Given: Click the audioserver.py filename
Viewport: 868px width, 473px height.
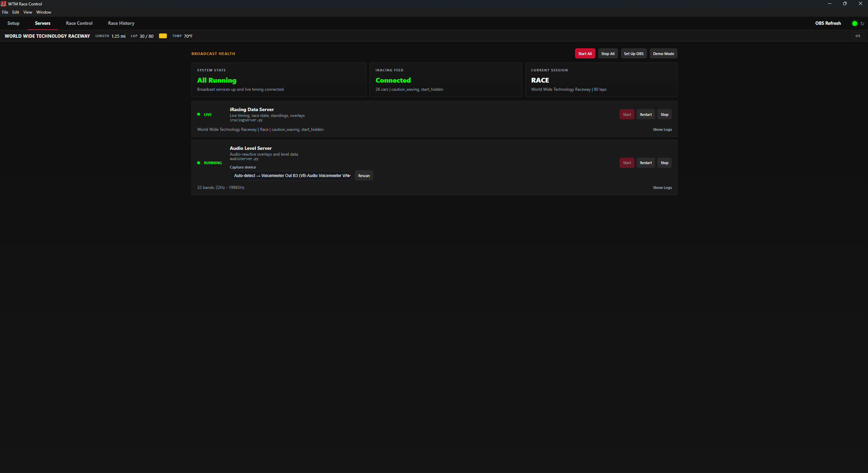Looking at the screenshot, I should point(244,159).
